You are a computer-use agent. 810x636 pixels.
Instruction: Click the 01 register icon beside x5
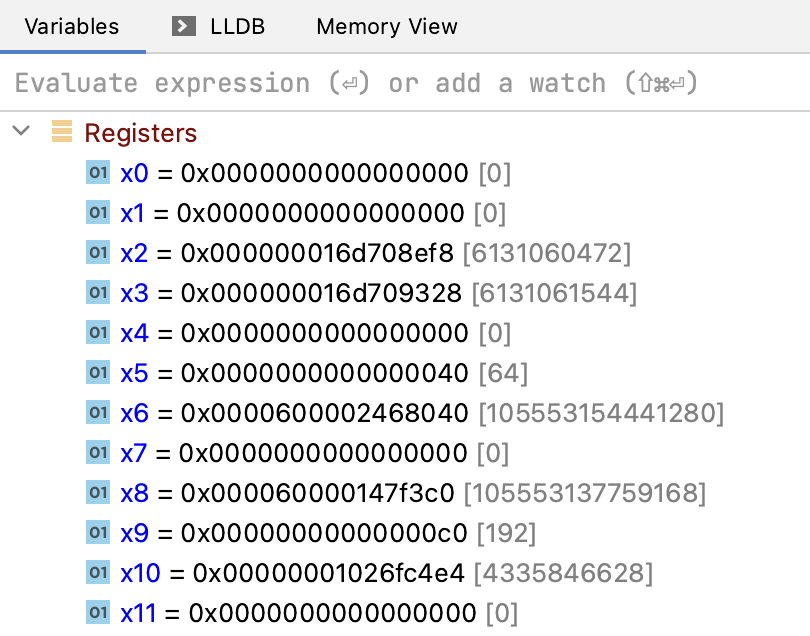(98, 372)
